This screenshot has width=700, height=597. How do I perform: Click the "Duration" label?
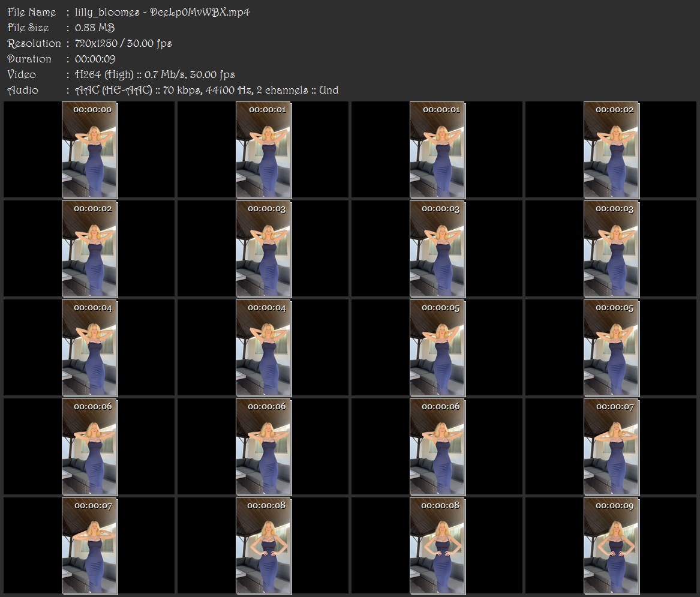29,59
